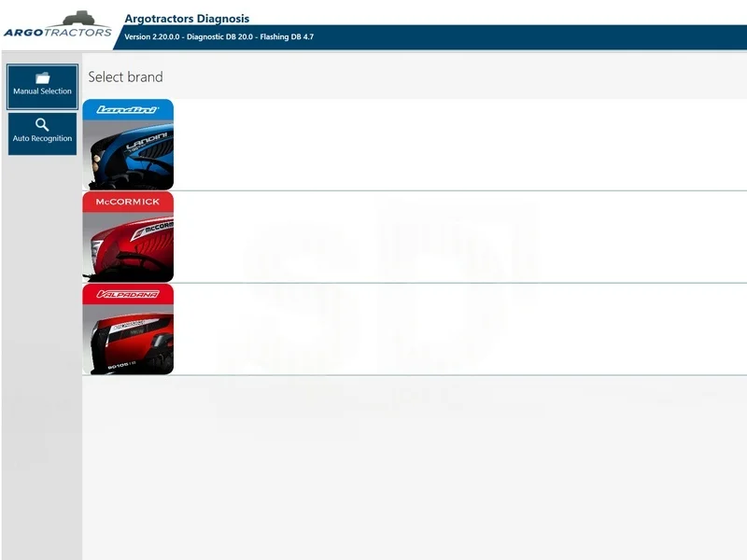The height and width of the screenshot is (560, 747).
Task: Select the McCormick brand row
Action: [373, 238]
